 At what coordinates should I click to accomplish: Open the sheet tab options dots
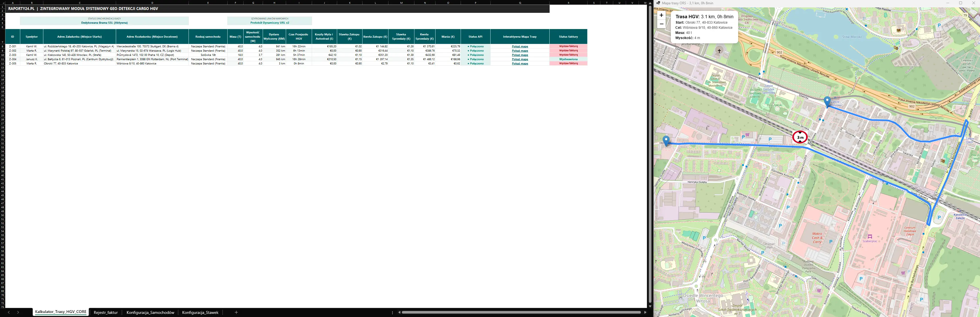pos(392,312)
